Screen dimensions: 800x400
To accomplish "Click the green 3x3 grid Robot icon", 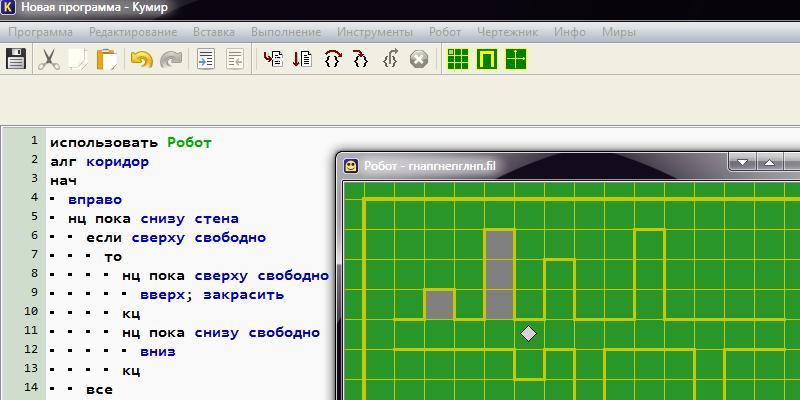I will point(458,59).
